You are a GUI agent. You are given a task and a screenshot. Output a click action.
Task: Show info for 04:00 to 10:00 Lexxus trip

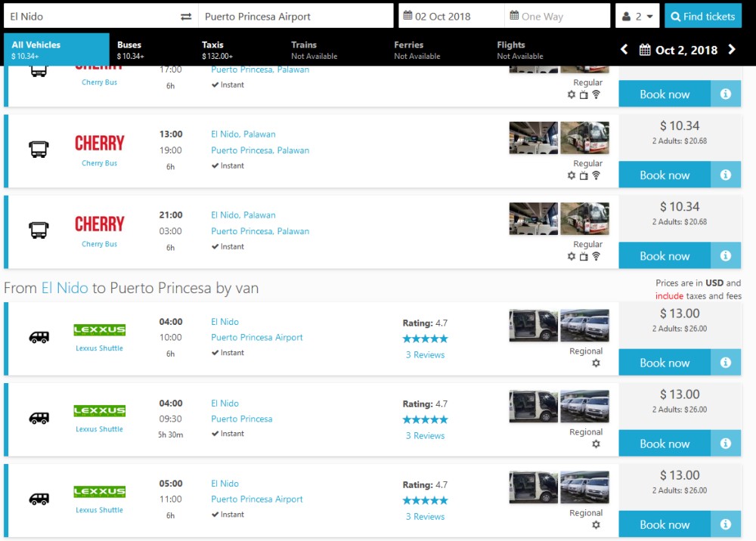(726, 363)
